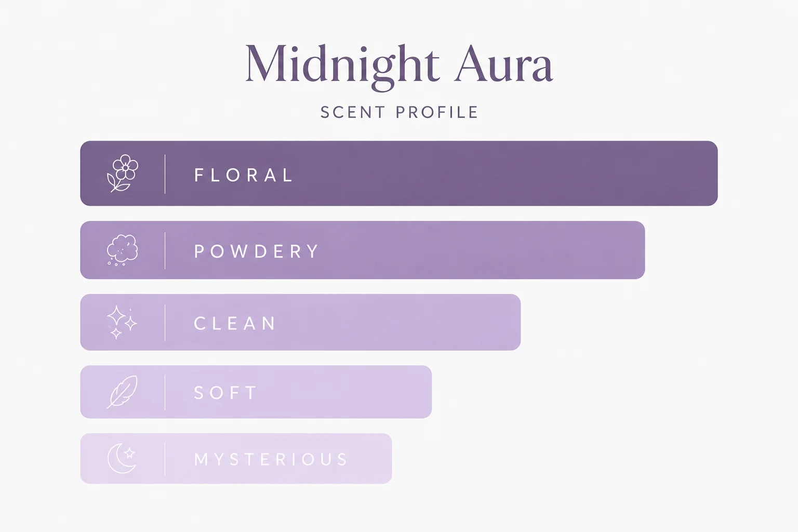Select the POWDERY label text
The image size is (798, 532).
tap(256, 251)
